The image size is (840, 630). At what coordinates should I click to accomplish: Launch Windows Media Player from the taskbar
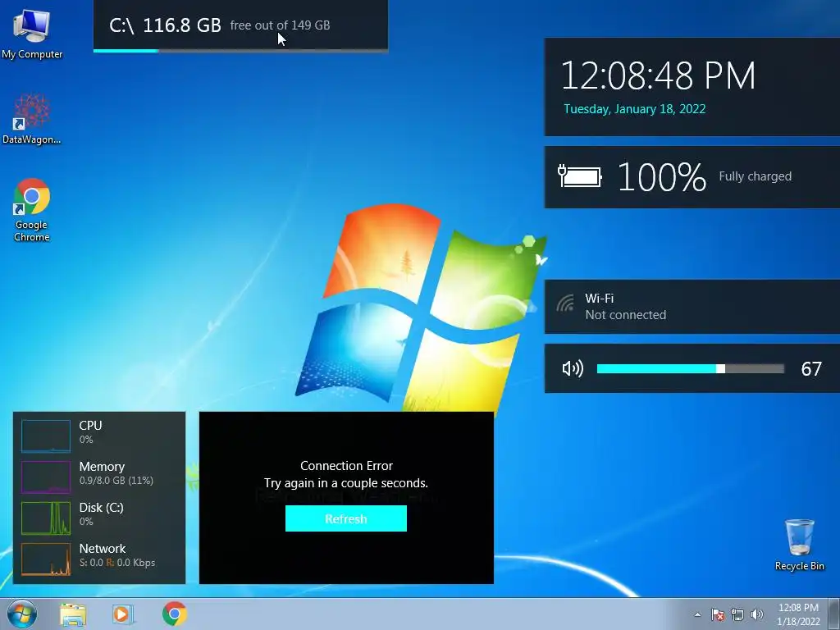(x=123, y=614)
